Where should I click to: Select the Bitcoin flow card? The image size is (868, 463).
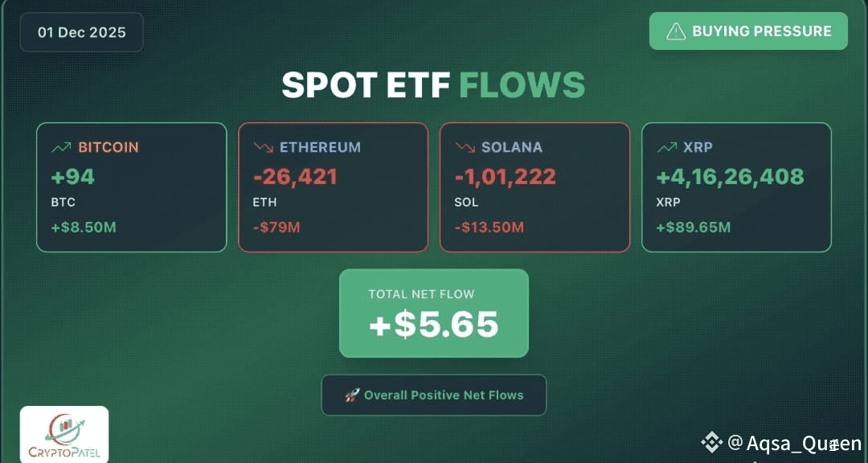tap(132, 187)
